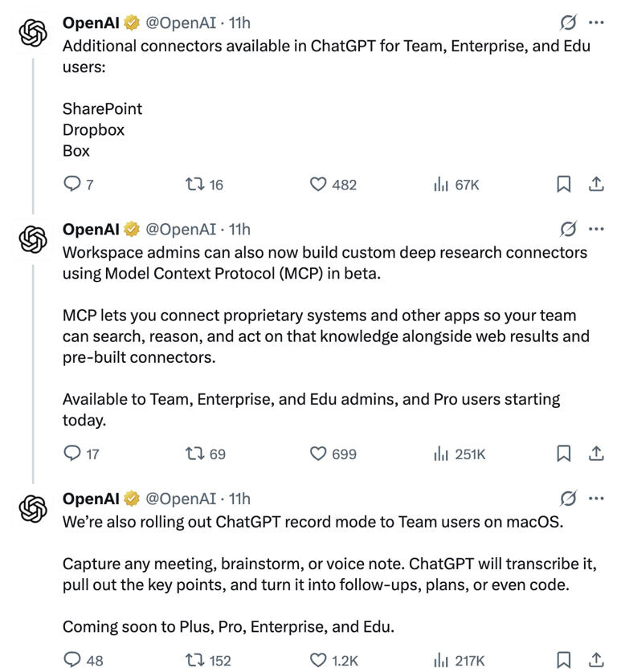Reply to the record mode tweet
This screenshot has width=617, height=672.
[73, 659]
